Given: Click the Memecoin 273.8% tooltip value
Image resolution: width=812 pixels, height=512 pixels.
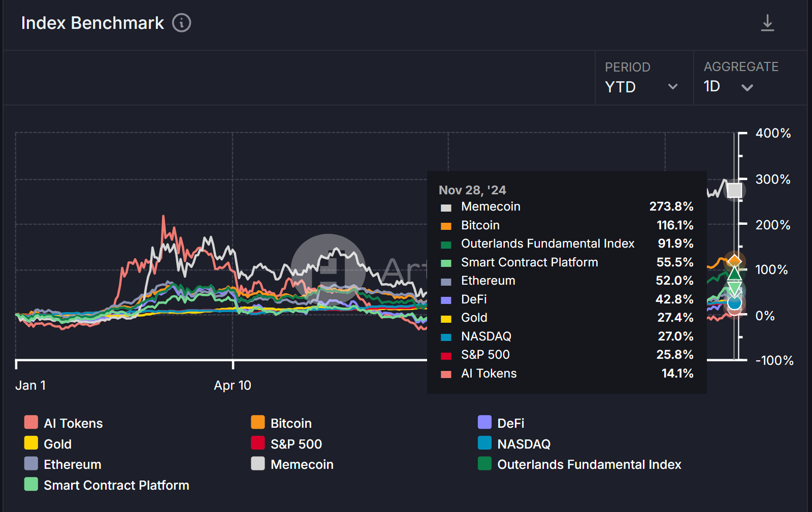Looking at the screenshot, I should point(671,207).
